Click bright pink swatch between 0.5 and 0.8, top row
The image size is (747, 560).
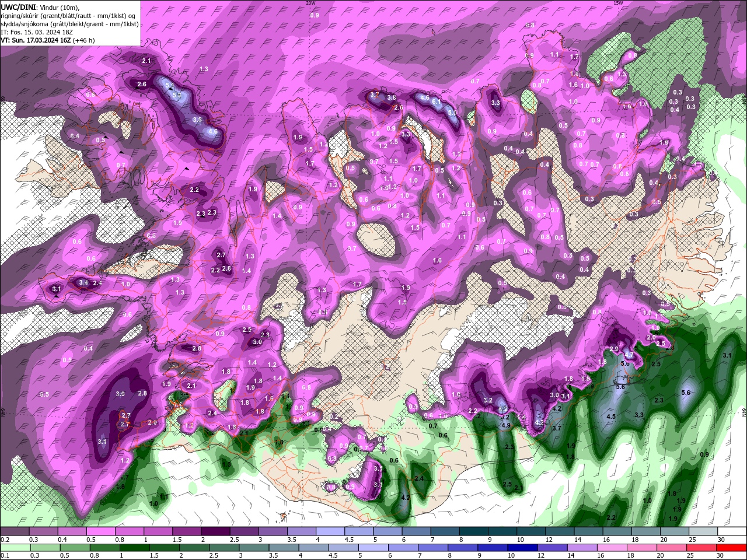101,531
